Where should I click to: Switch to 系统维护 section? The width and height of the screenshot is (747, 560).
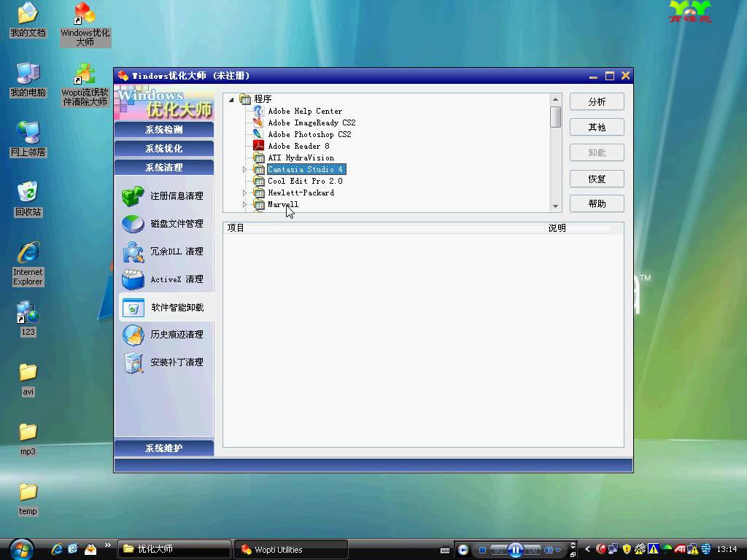[x=164, y=448]
